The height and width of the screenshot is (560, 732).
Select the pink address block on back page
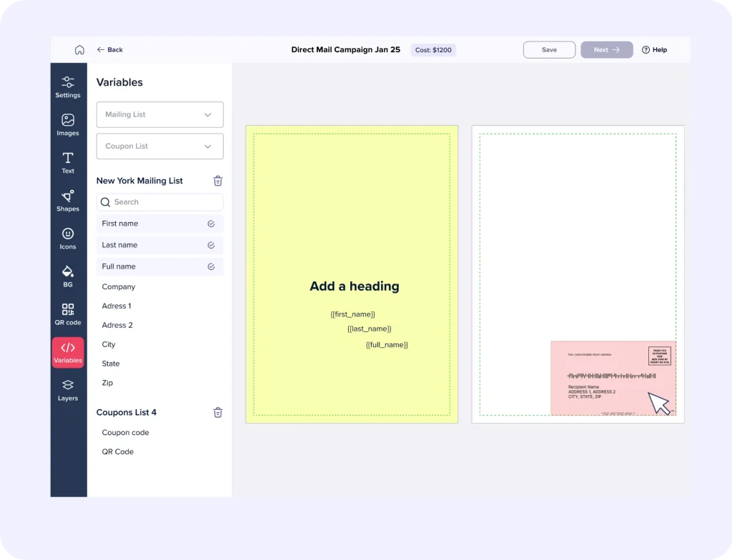pyautogui.click(x=613, y=378)
